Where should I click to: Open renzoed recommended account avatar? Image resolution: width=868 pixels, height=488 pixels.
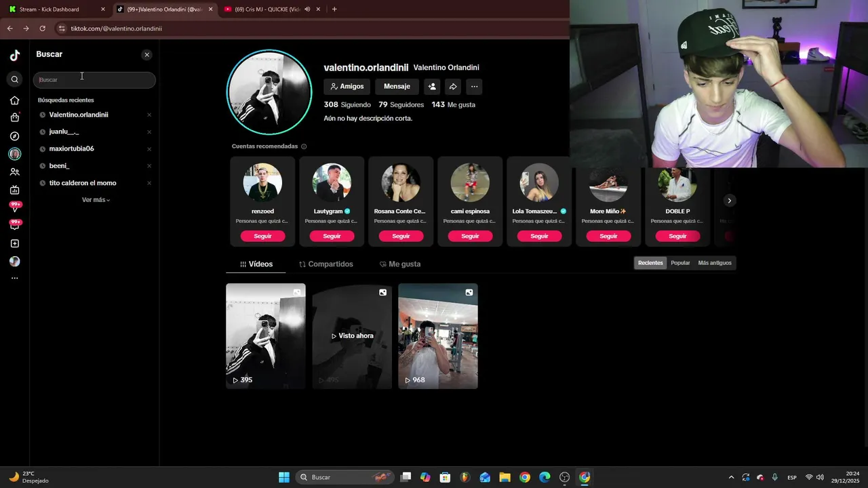262,182
